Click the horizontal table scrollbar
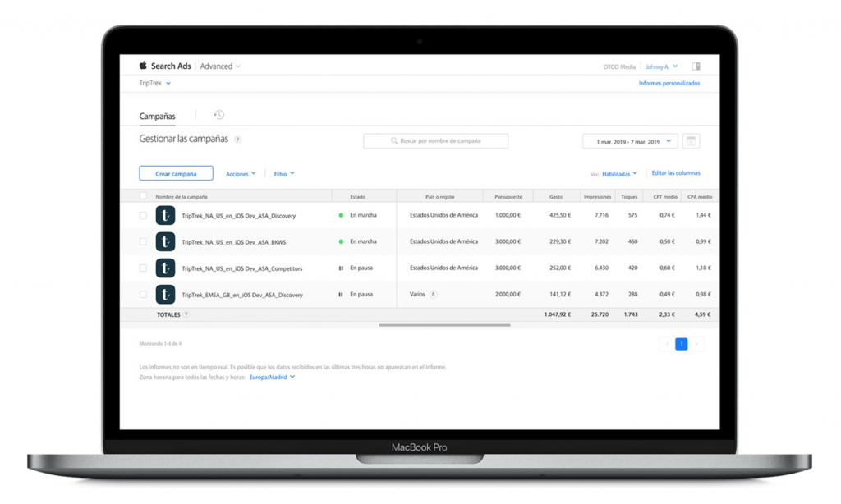841x504 pixels. point(444,325)
